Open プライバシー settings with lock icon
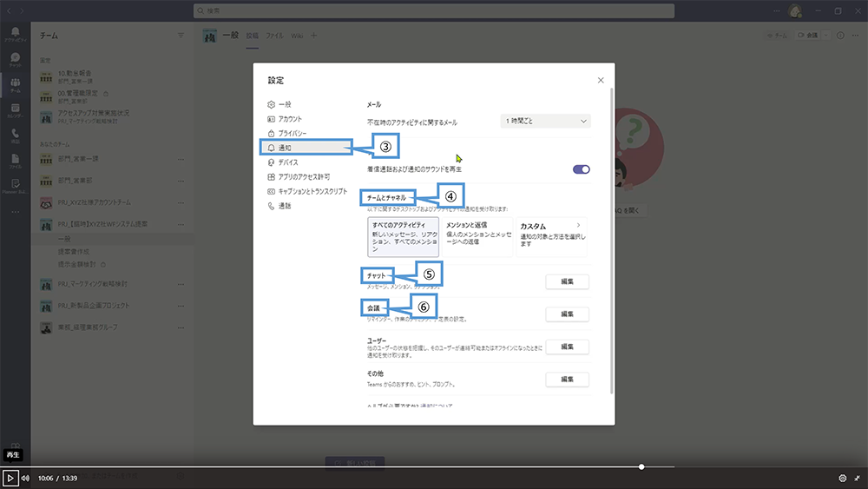Image resolution: width=868 pixels, height=489 pixels. [x=286, y=133]
